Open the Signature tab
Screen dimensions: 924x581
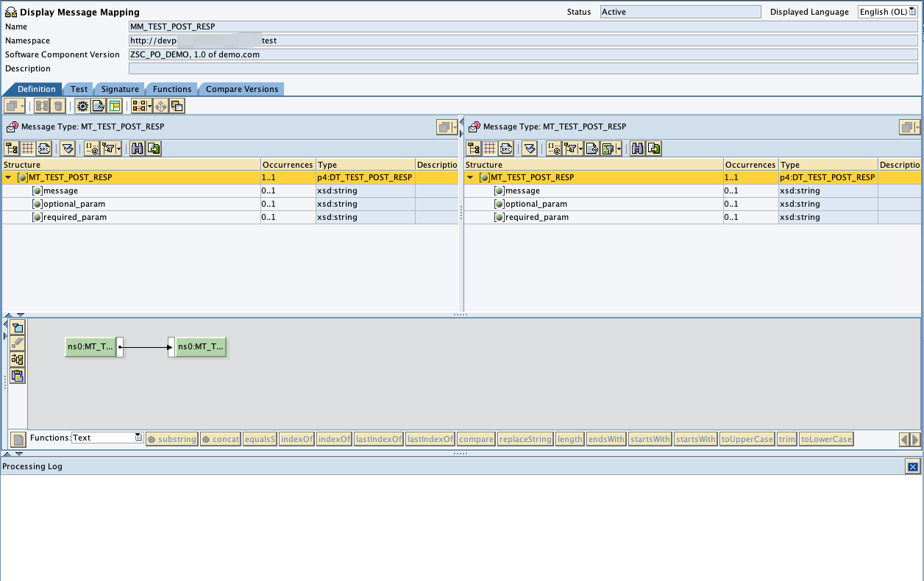120,89
